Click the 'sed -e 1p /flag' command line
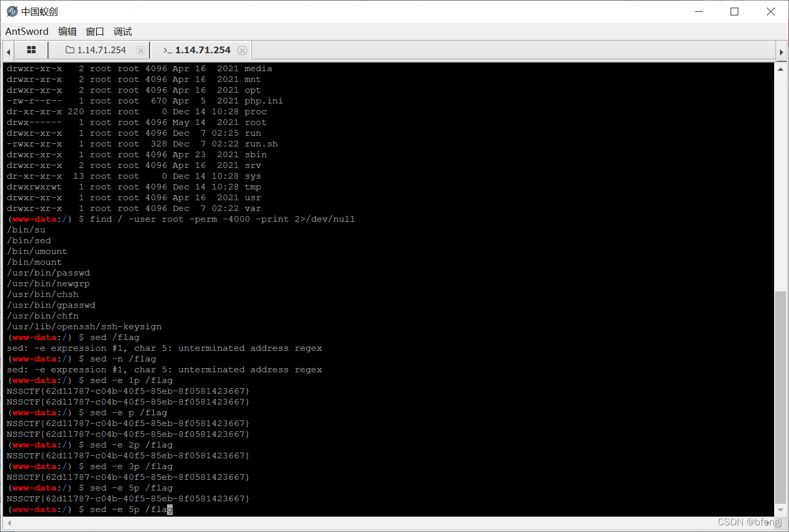This screenshot has width=789, height=532. pyautogui.click(x=131, y=380)
